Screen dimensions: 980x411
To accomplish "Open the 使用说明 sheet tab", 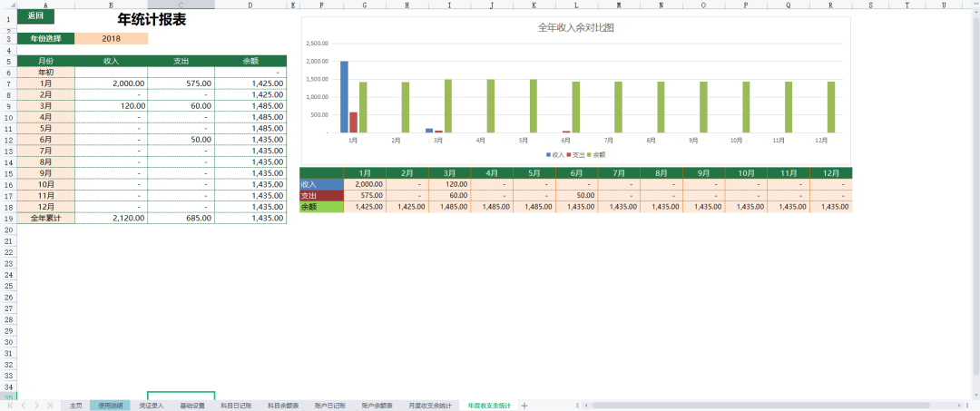I will [x=110, y=406].
